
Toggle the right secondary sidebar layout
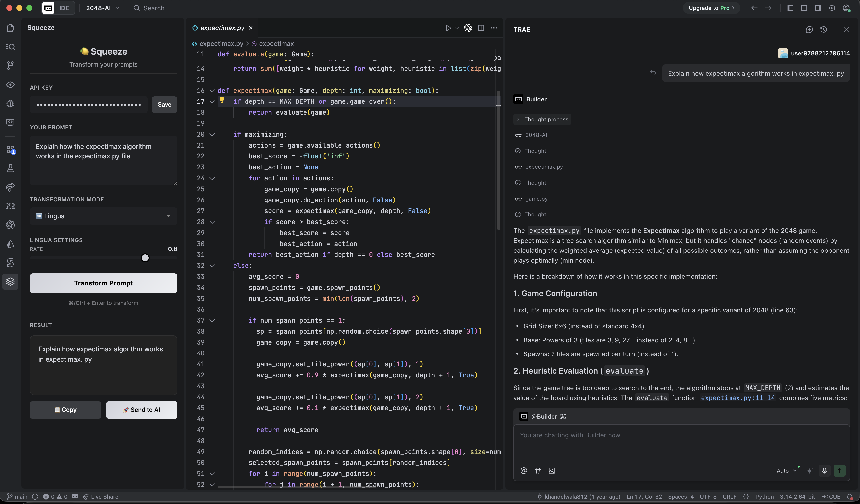pyautogui.click(x=818, y=8)
